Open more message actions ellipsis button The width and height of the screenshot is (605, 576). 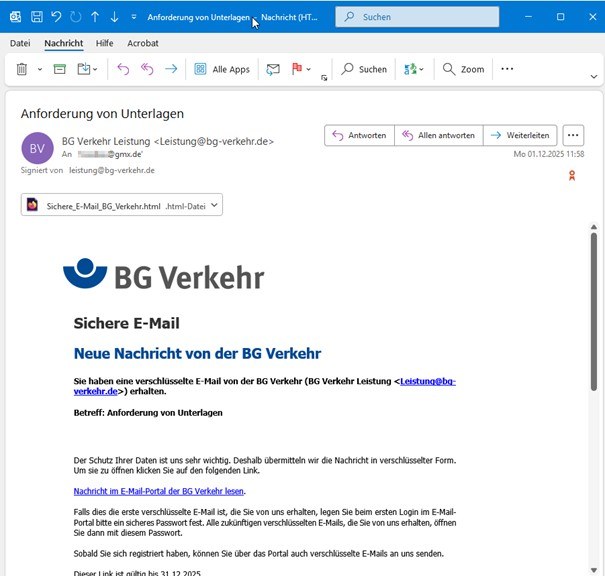pos(573,135)
